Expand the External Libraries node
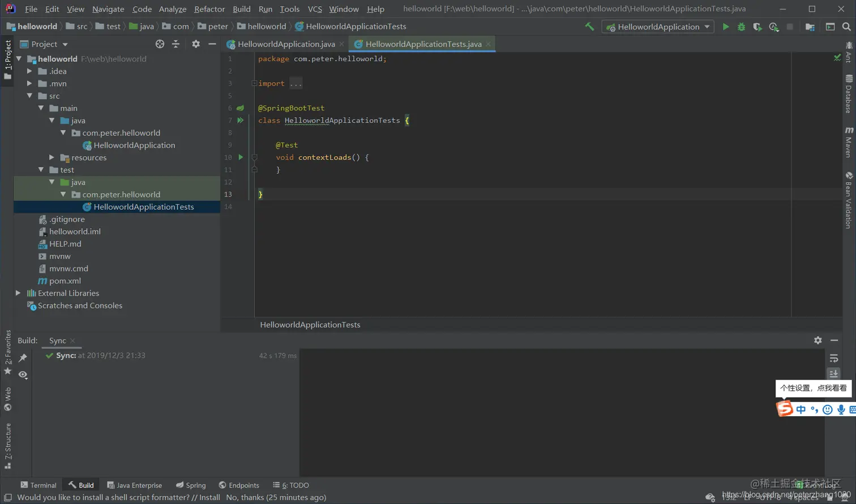Image resolution: width=856 pixels, height=504 pixels. tap(18, 293)
